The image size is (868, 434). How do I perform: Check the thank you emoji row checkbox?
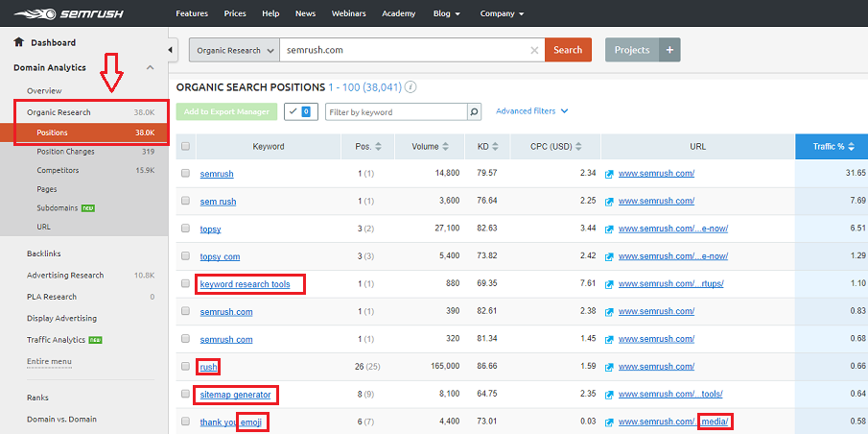[185, 422]
